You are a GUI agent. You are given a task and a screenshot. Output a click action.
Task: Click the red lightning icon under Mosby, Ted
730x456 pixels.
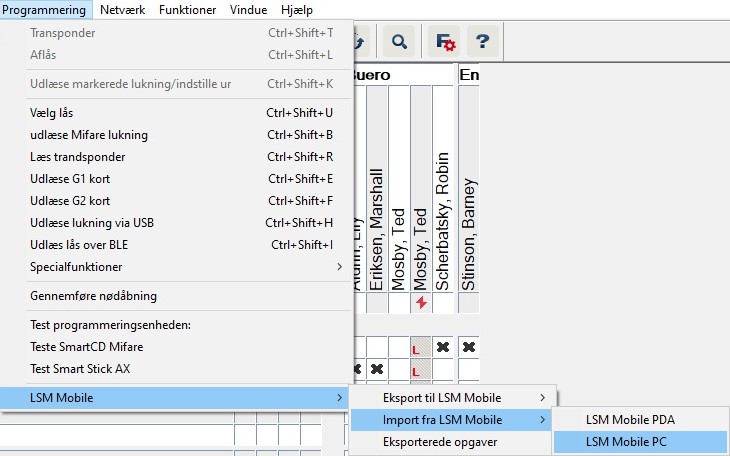(x=421, y=303)
